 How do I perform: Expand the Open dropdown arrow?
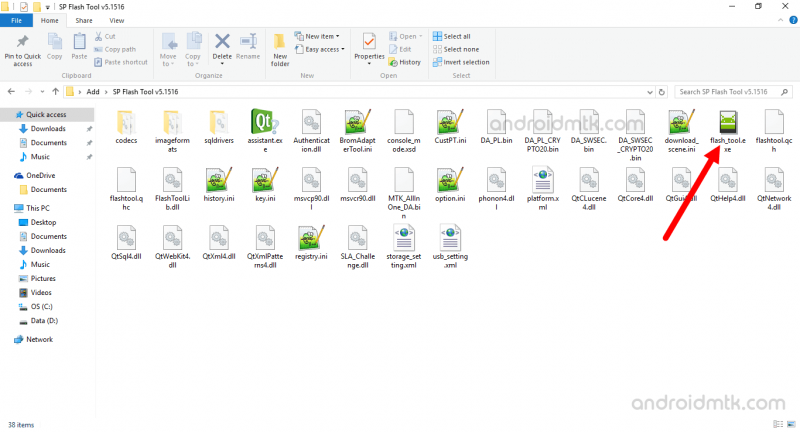pos(420,36)
